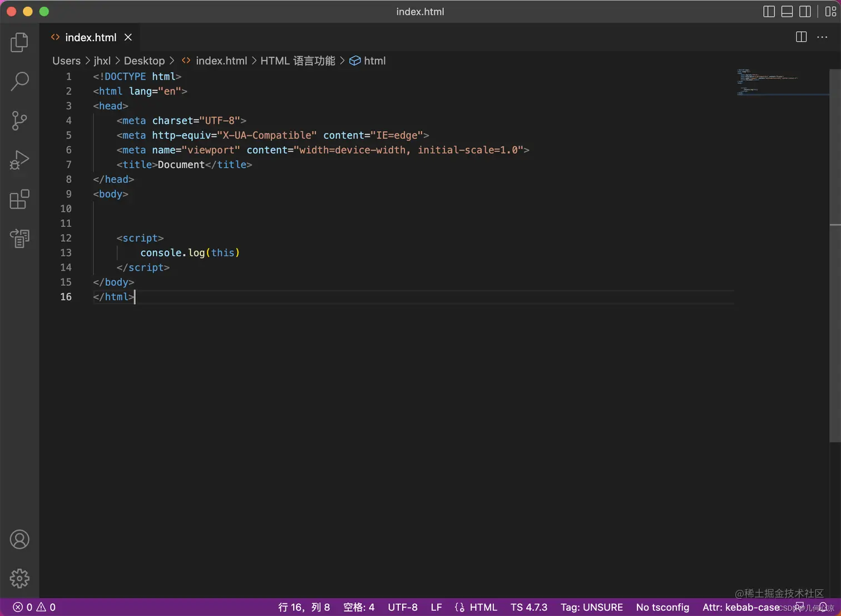This screenshot has width=841, height=616.
Task: Click the closing </body> tag
Action: (113, 282)
